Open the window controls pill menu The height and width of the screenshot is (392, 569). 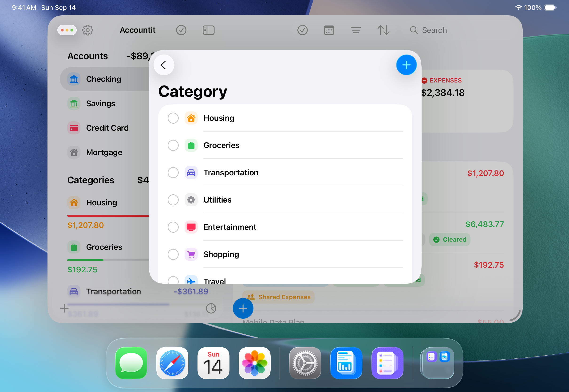[67, 30]
